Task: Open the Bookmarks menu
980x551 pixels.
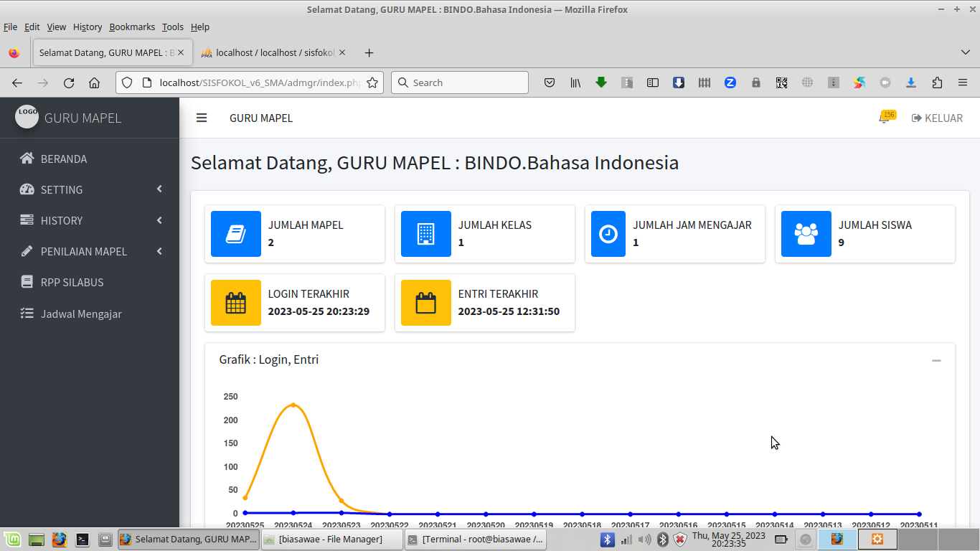Action: click(x=132, y=27)
